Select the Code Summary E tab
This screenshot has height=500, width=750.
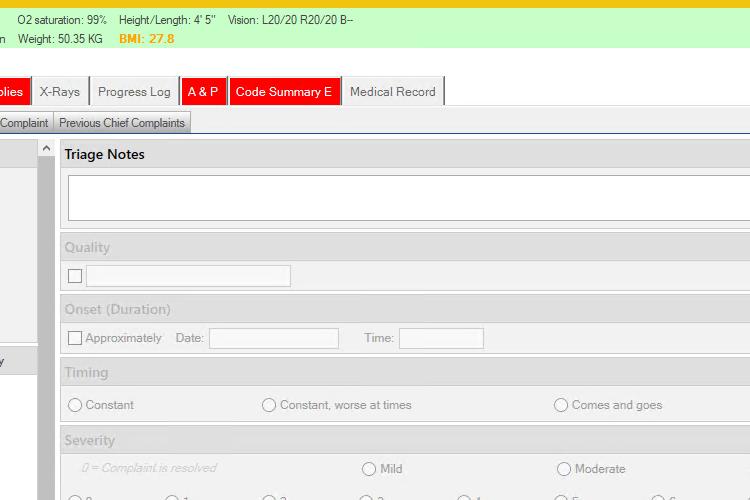point(284,91)
